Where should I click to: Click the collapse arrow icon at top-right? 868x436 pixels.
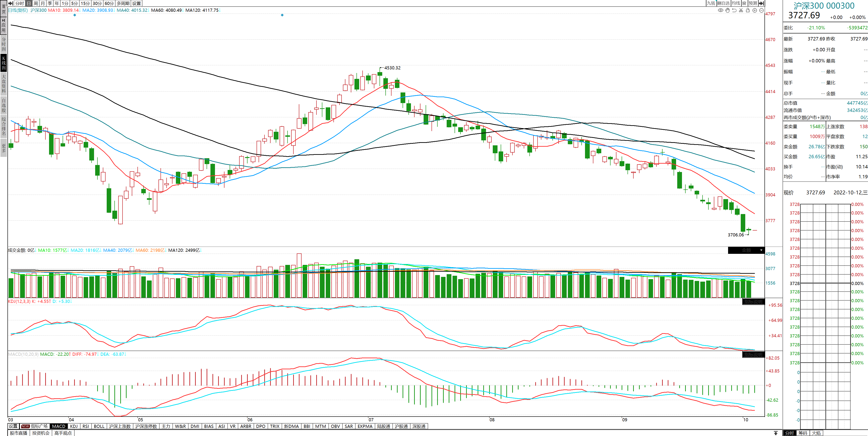pos(761,3)
